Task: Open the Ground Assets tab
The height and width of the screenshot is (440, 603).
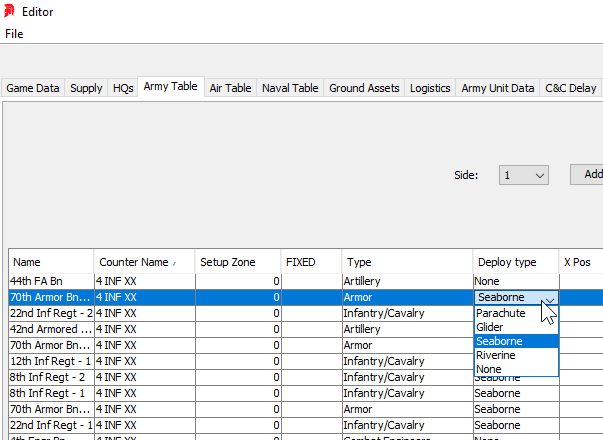Action: [364, 88]
